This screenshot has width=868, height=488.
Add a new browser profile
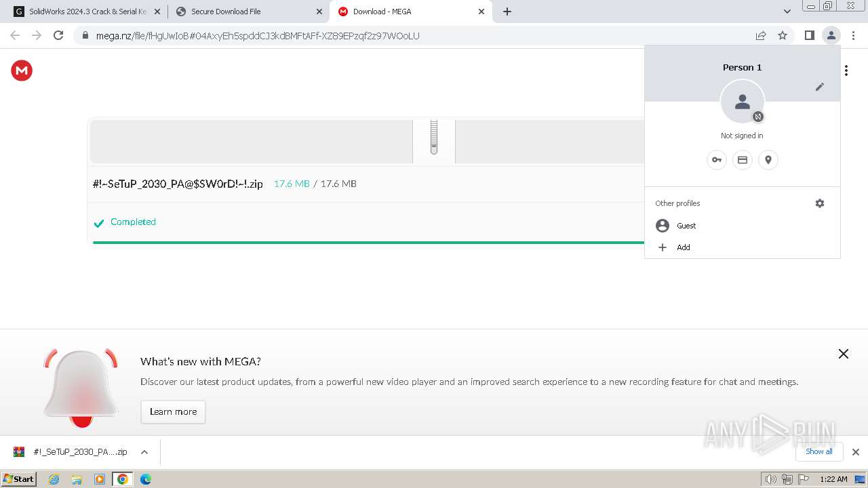pyautogui.click(x=743, y=247)
